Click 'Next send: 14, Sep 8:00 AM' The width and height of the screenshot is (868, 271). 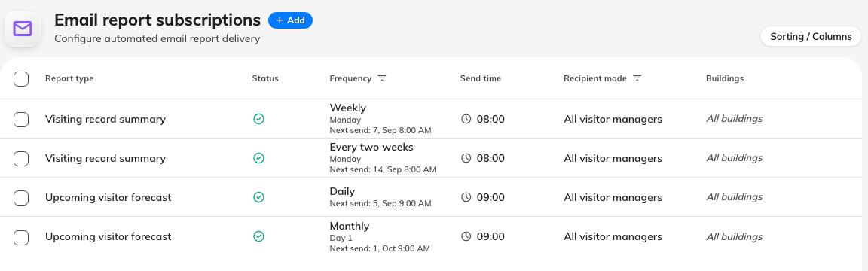coord(383,170)
